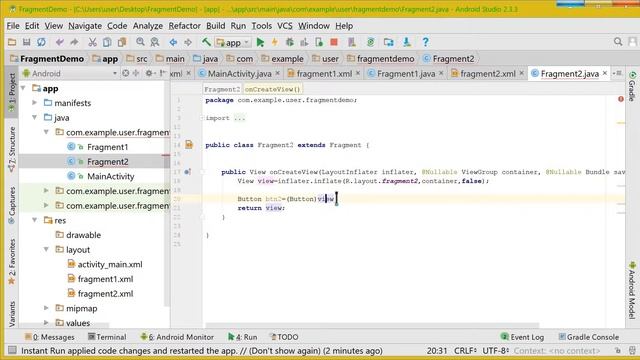Click the error indicator in editor gutter
The height and width of the screenshot is (360, 640).
click(x=621, y=99)
